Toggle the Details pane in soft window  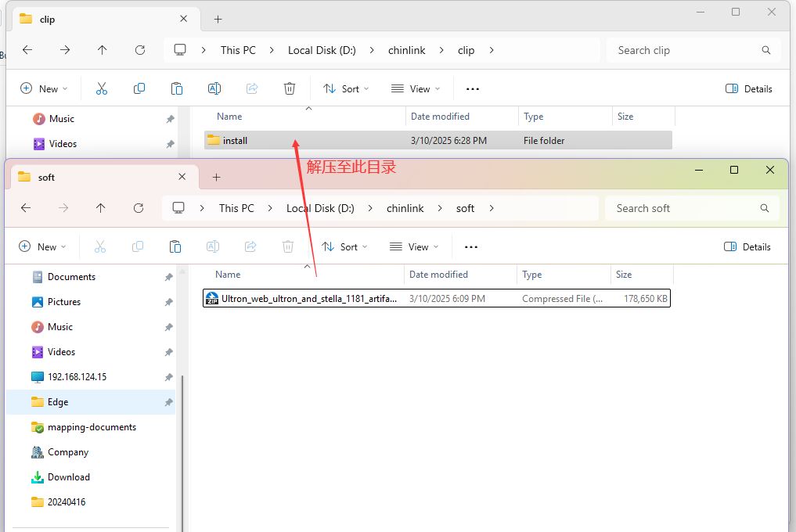(747, 247)
